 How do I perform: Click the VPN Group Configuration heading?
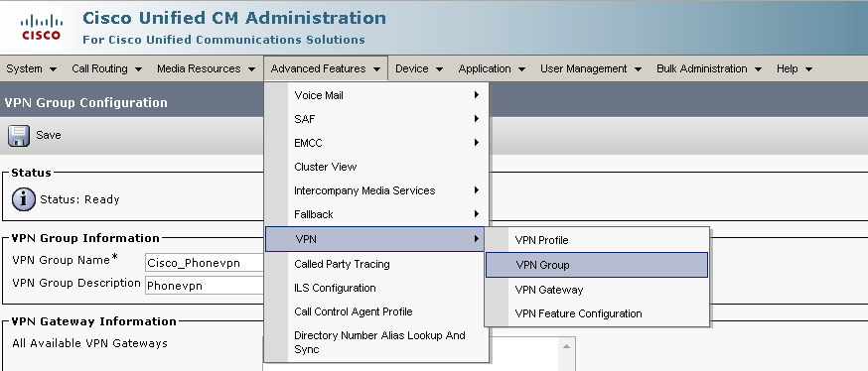click(85, 103)
